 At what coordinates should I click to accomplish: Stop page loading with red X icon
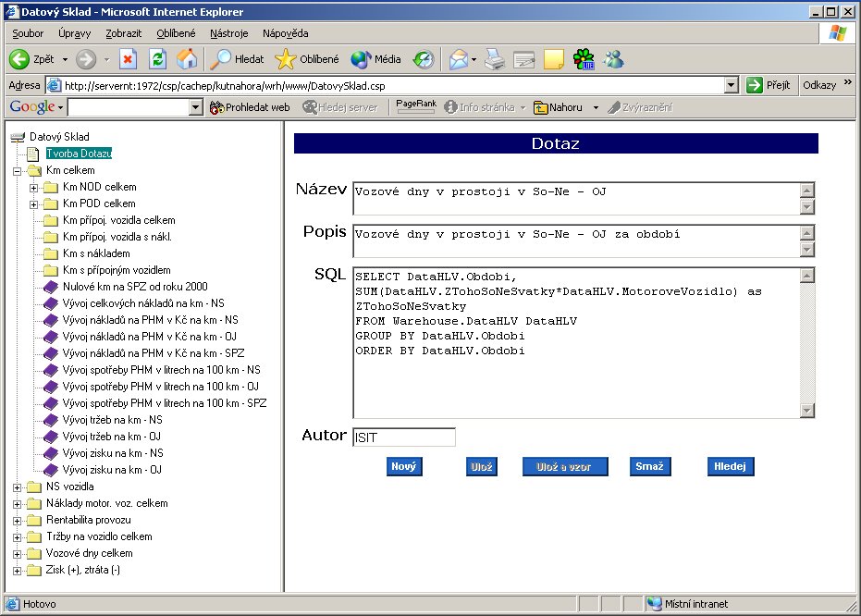pos(128,59)
